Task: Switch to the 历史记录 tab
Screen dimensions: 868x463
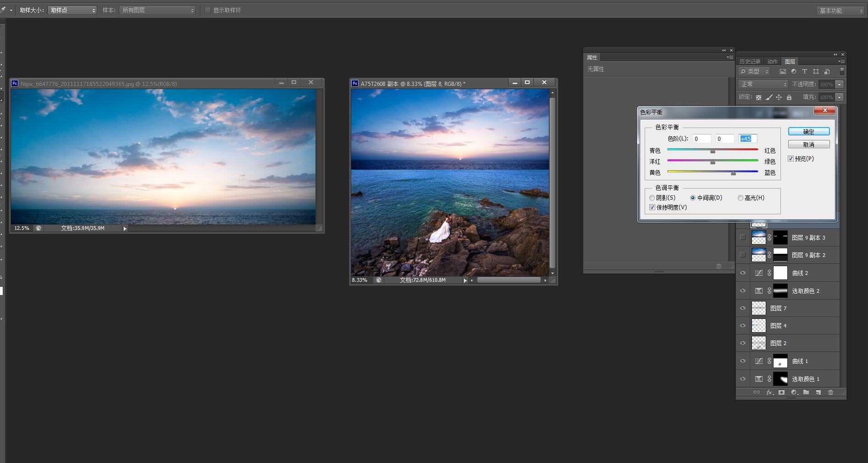Action: (750, 61)
